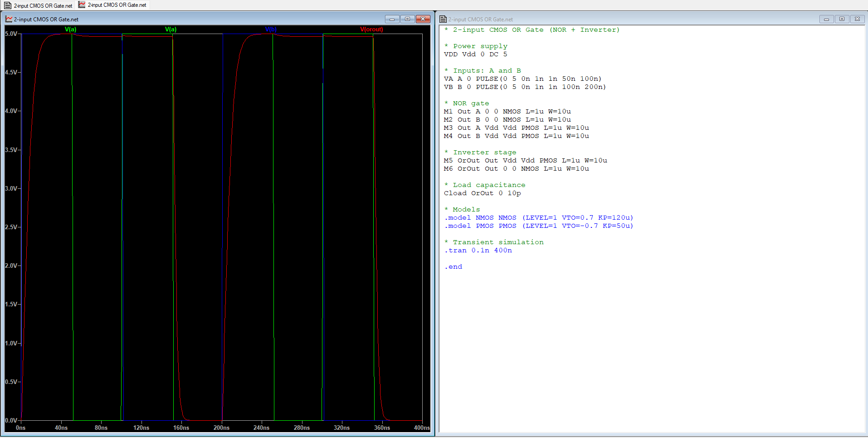
Task: Minimize the netlist editor window
Action: 827,19
